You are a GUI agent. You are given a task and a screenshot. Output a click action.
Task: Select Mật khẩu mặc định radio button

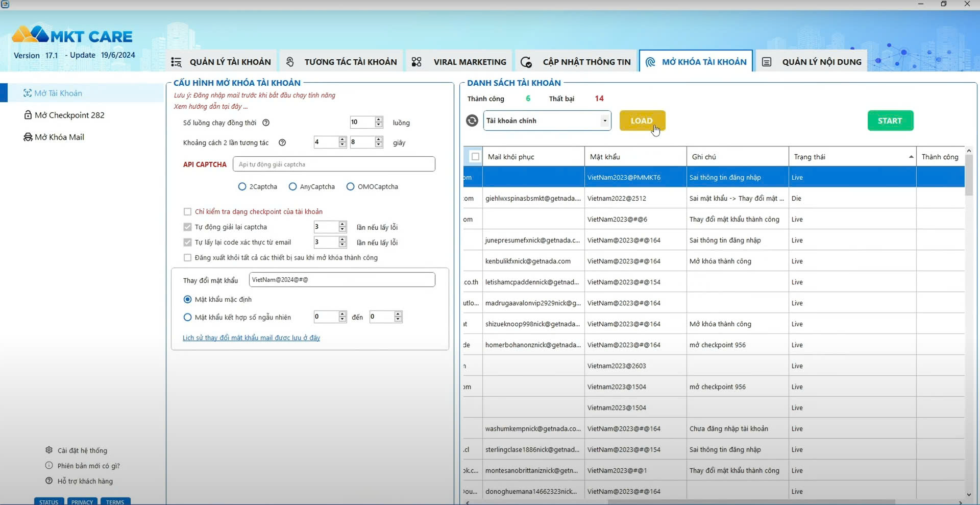(x=187, y=299)
